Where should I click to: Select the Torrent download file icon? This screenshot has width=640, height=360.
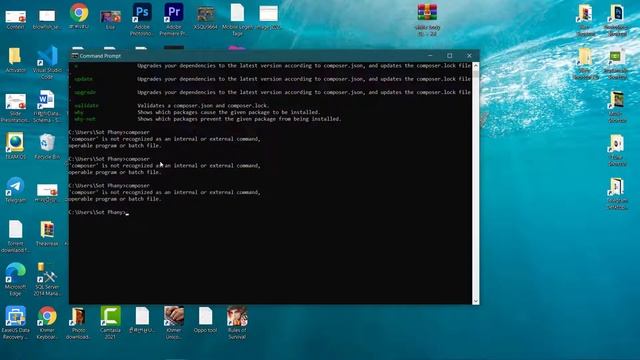tap(16, 236)
